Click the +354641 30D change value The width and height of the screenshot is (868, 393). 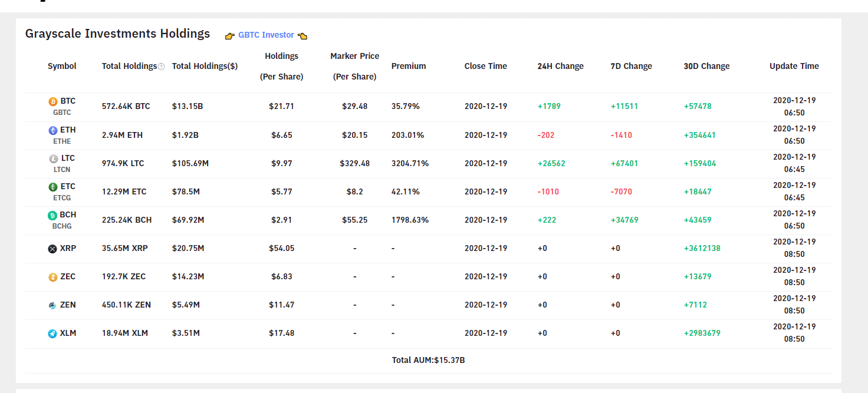coord(700,135)
